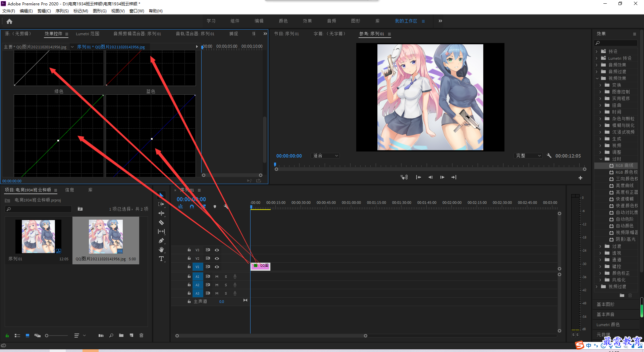Switch project panel to list view

pos(17,335)
